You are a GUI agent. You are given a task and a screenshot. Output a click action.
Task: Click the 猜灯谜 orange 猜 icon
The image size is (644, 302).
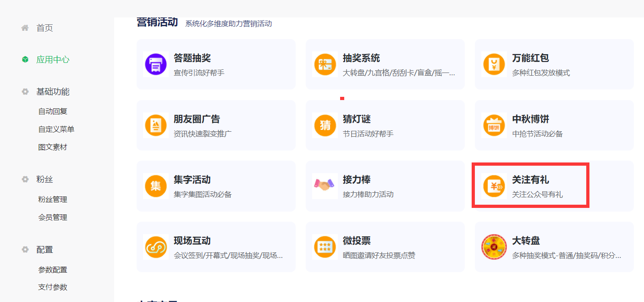[x=325, y=125]
